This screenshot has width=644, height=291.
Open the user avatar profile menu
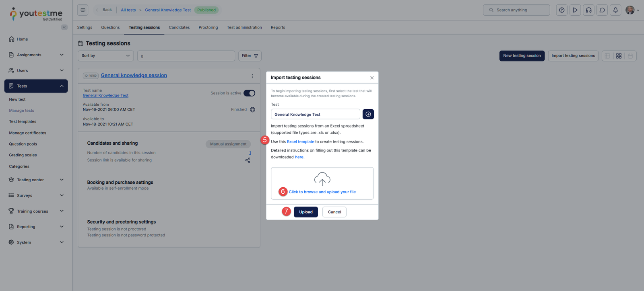click(x=632, y=10)
